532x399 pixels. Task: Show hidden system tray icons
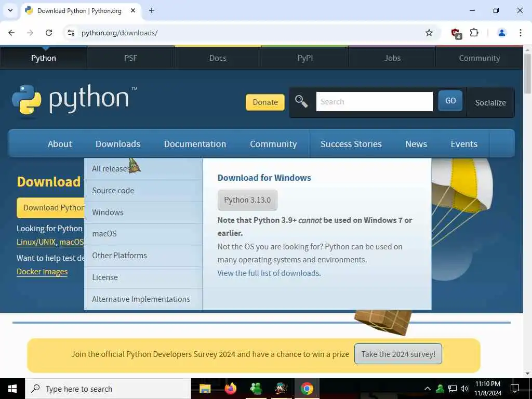click(x=428, y=389)
